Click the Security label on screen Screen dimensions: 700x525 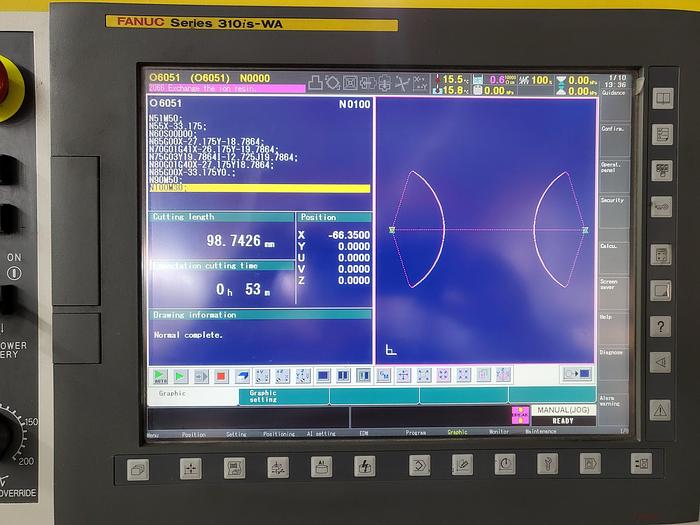(612, 200)
